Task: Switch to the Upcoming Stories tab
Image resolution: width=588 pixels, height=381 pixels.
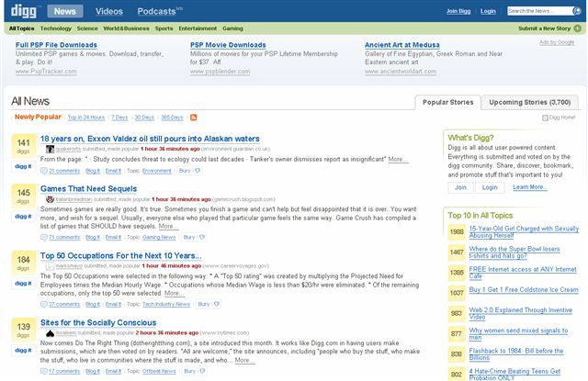Action: (530, 102)
